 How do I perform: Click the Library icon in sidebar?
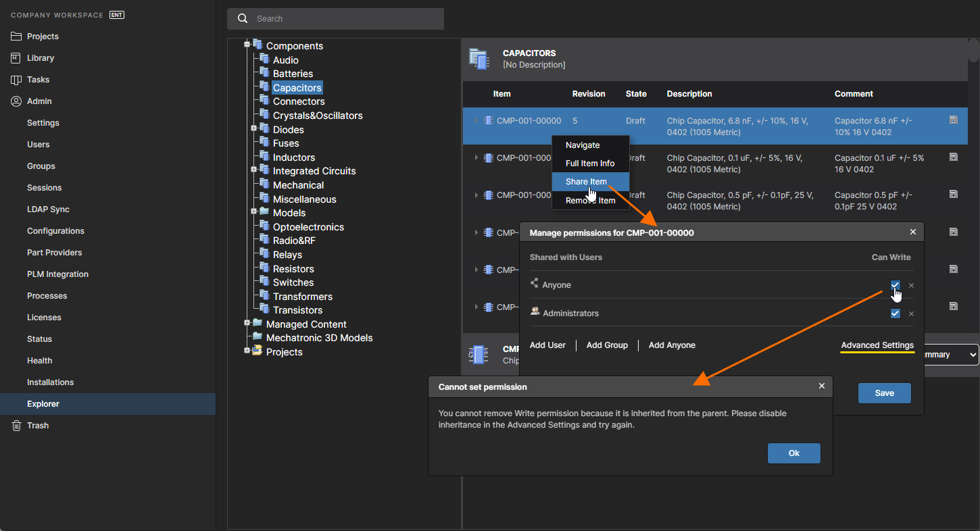[x=16, y=58]
